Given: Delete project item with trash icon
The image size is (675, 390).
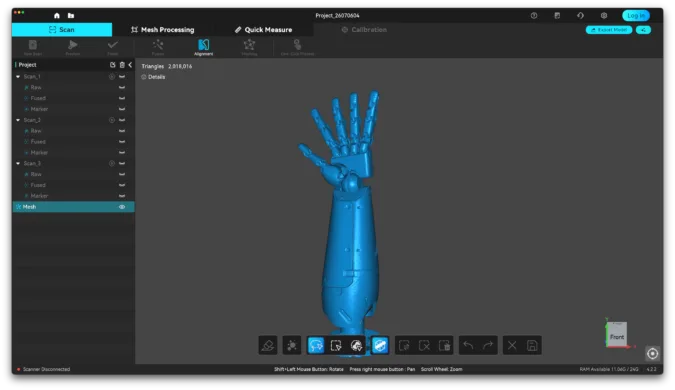Looking at the screenshot, I should point(122,65).
